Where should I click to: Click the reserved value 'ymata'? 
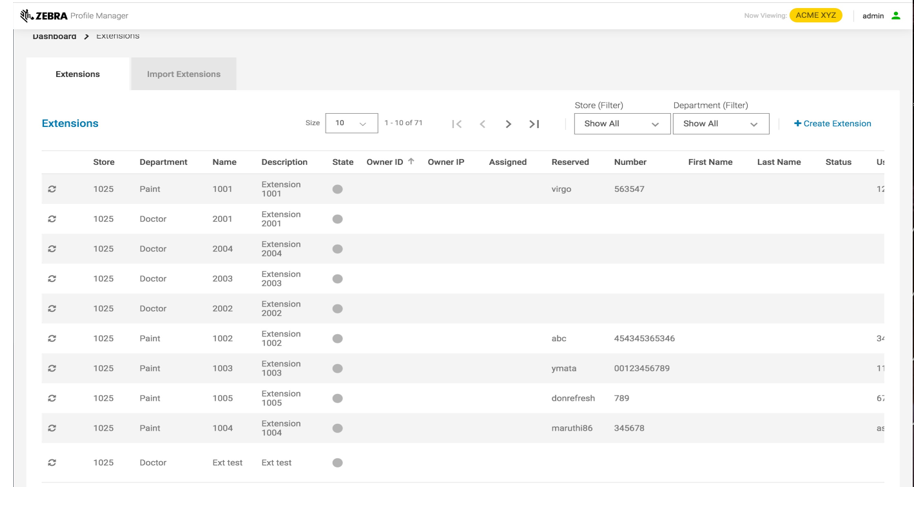coord(564,368)
